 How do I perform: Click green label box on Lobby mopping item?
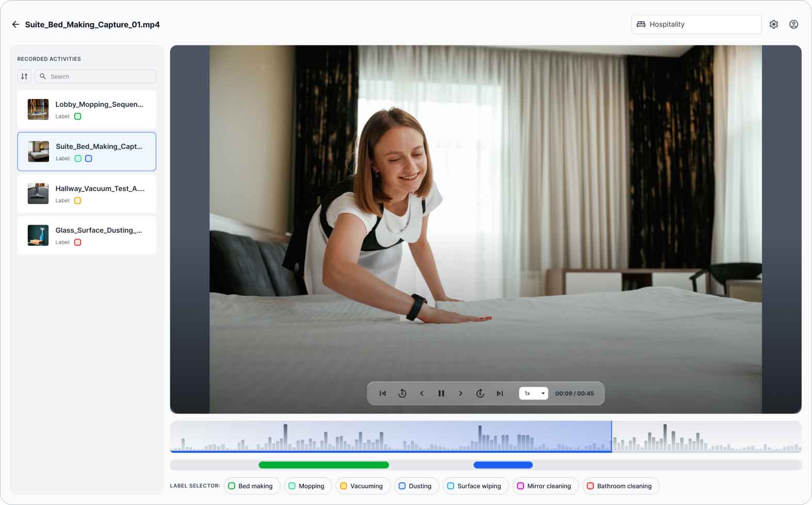click(78, 117)
